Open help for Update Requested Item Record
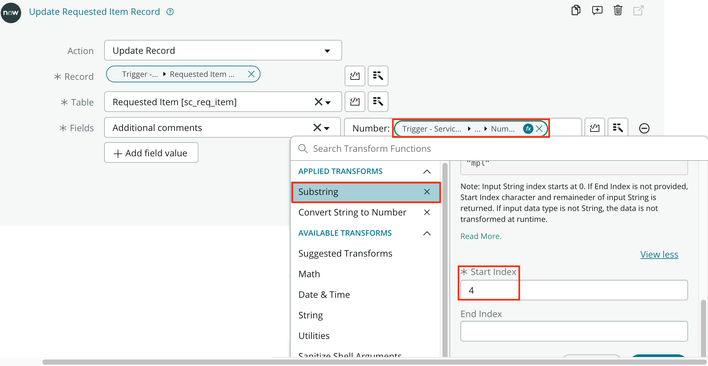Viewport: 708px width, 366px height. point(170,12)
